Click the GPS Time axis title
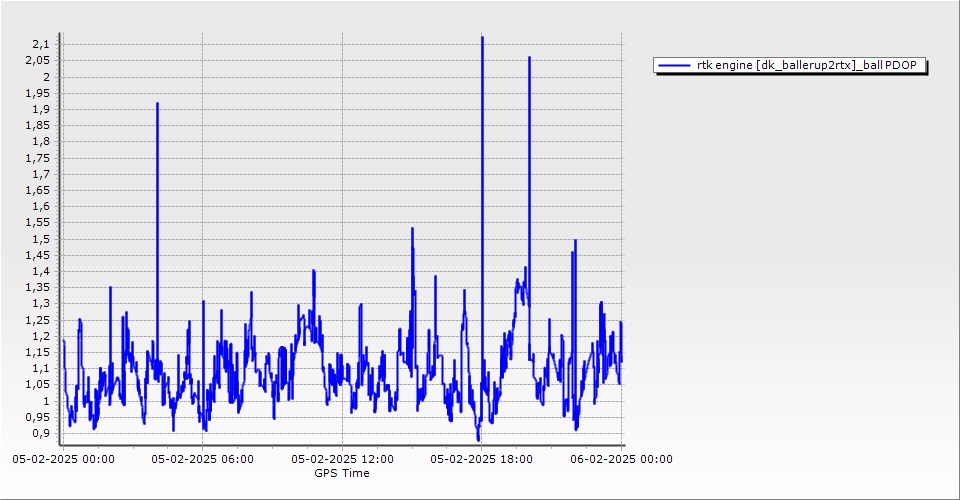 [342, 473]
